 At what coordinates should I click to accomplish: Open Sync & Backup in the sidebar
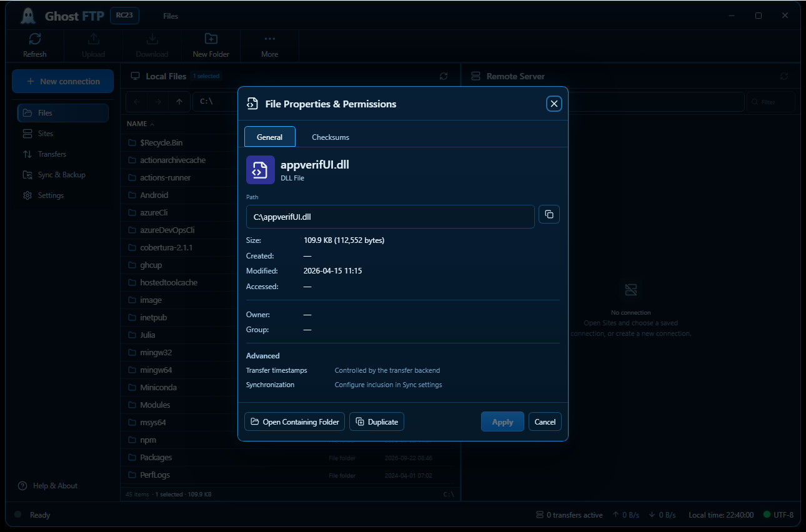pos(63,175)
